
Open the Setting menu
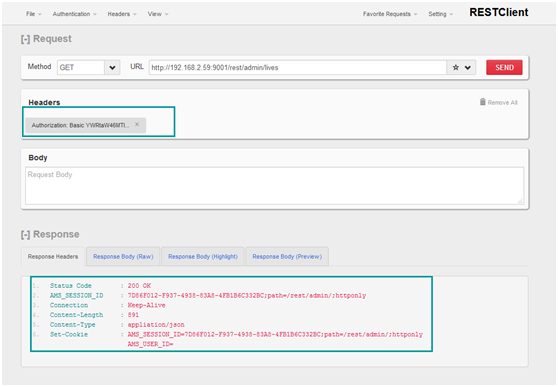click(x=441, y=14)
